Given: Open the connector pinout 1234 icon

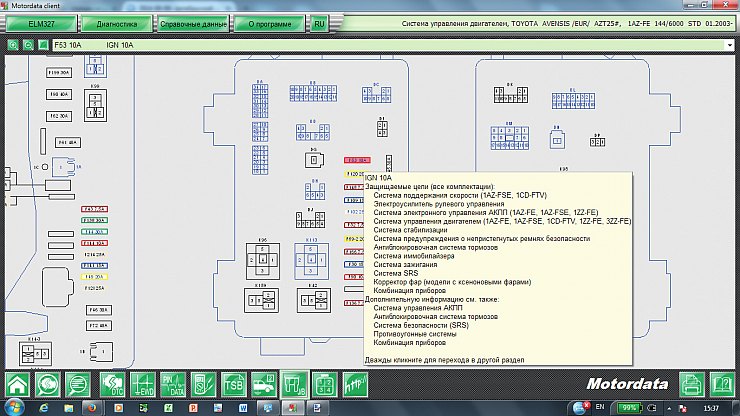Looking at the screenshot, I should tap(325, 384).
